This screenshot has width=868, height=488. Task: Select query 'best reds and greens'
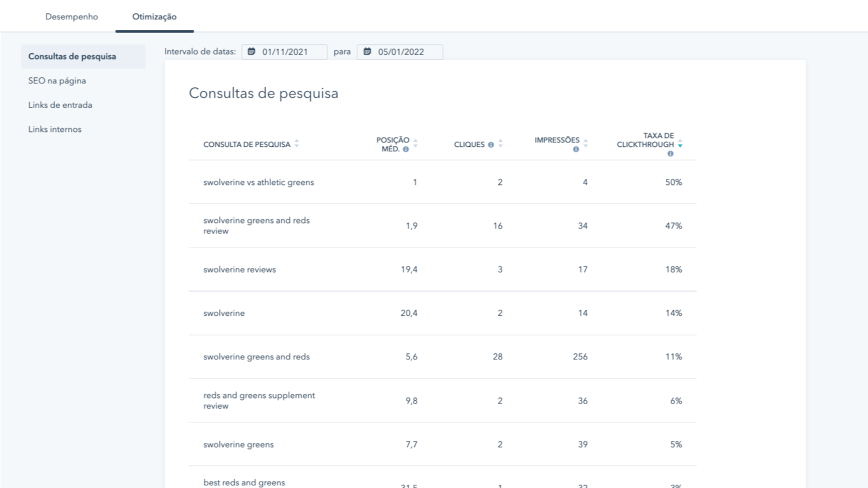point(244,482)
